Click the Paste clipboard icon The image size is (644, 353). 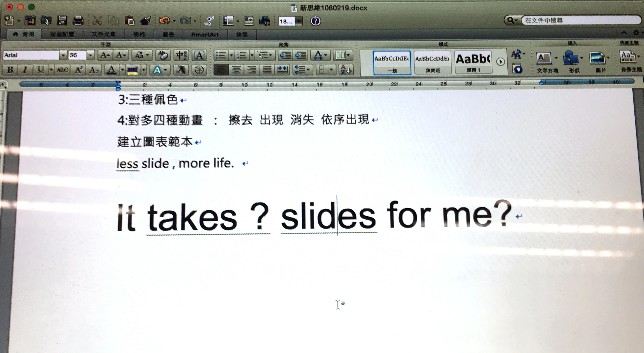click(x=130, y=20)
